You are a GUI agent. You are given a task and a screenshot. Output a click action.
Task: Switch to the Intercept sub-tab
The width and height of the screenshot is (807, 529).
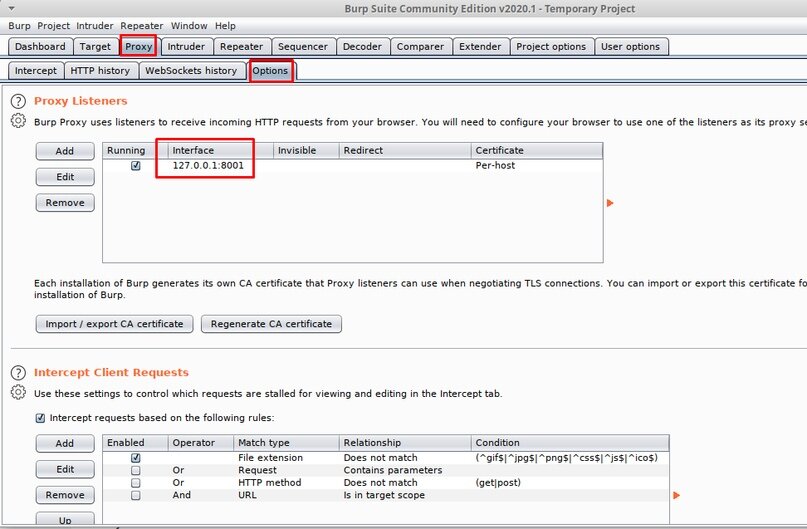(36, 70)
